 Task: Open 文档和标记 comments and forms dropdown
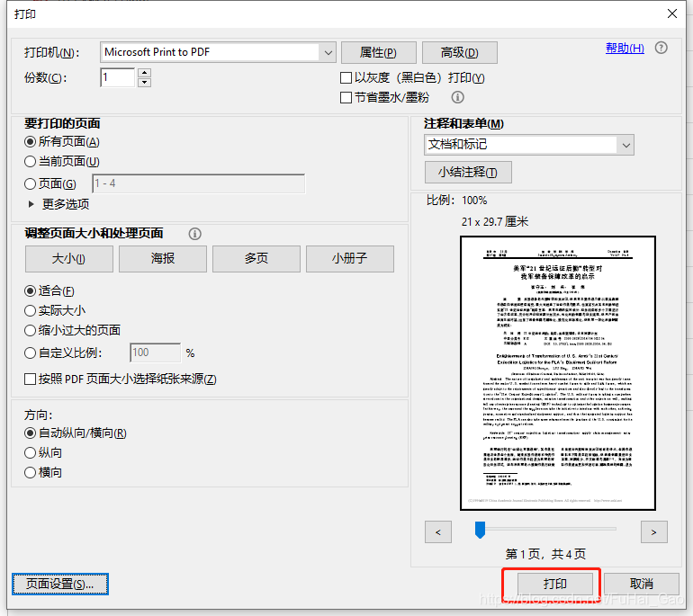click(529, 145)
